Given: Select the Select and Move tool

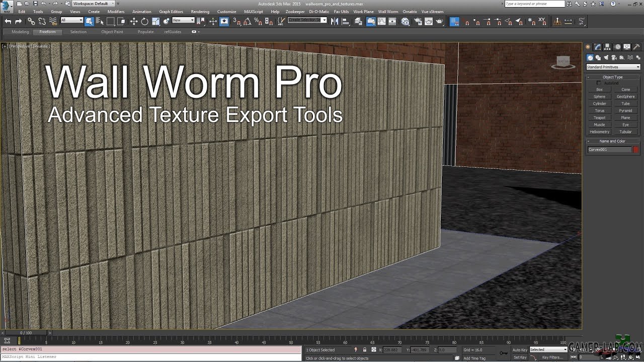Looking at the screenshot, I should (133, 21).
